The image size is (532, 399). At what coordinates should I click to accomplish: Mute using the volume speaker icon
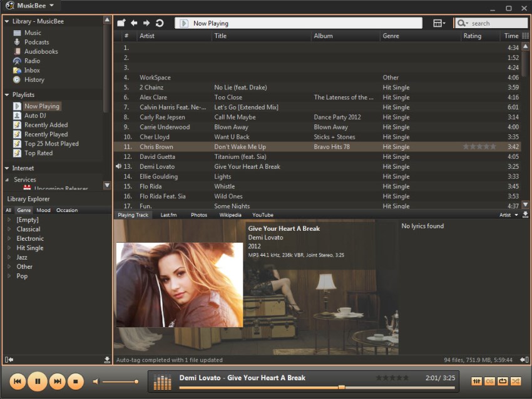tap(96, 381)
